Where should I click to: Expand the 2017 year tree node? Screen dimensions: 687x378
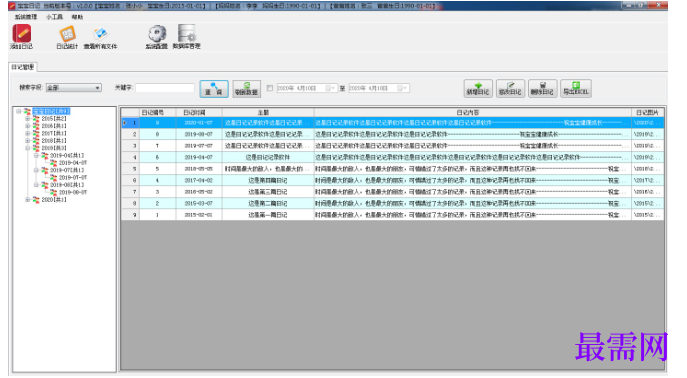coord(27,134)
